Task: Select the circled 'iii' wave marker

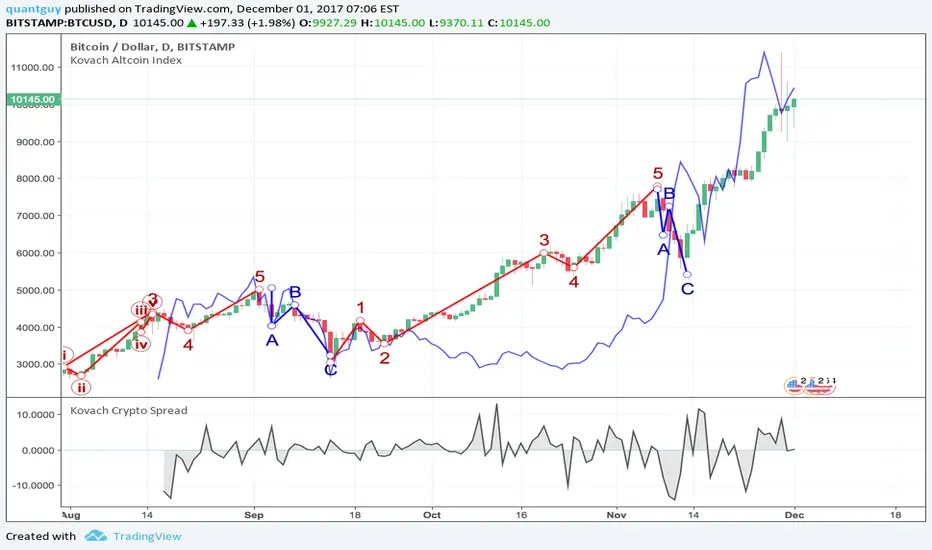Action: 140,310
